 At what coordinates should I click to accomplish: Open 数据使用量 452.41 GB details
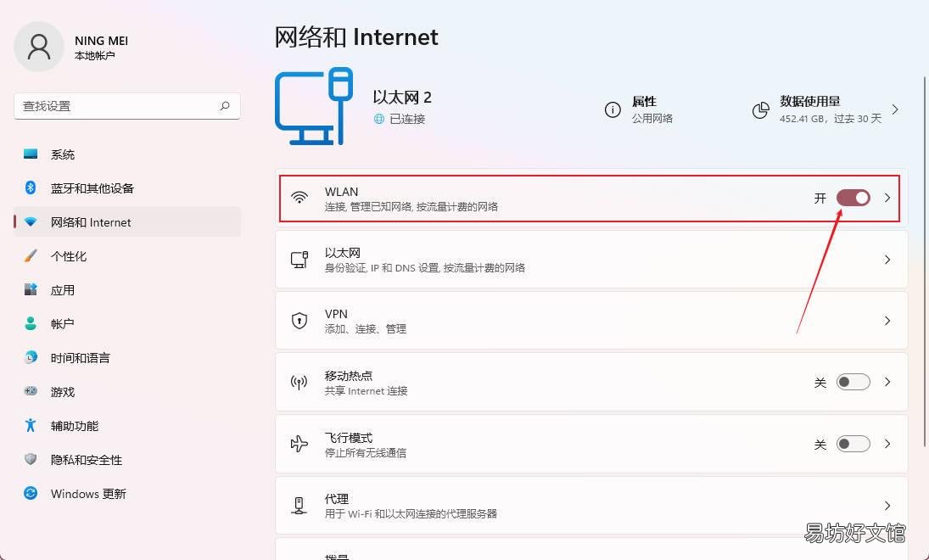825,109
